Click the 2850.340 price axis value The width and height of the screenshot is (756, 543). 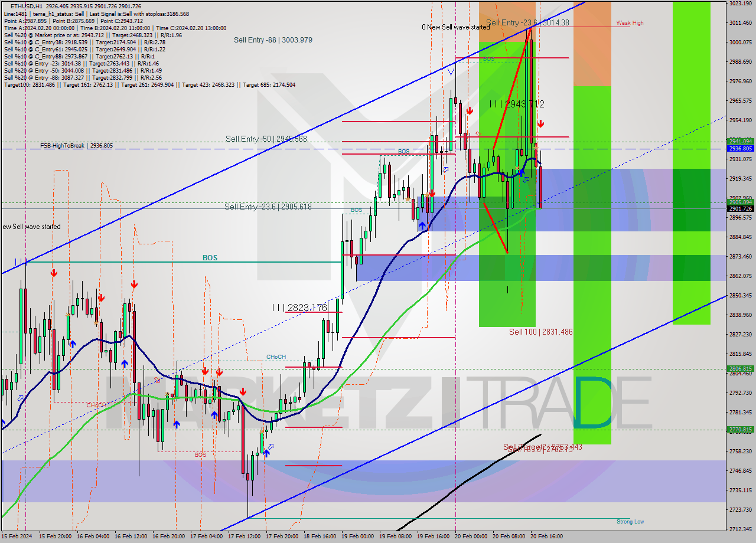click(x=740, y=296)
